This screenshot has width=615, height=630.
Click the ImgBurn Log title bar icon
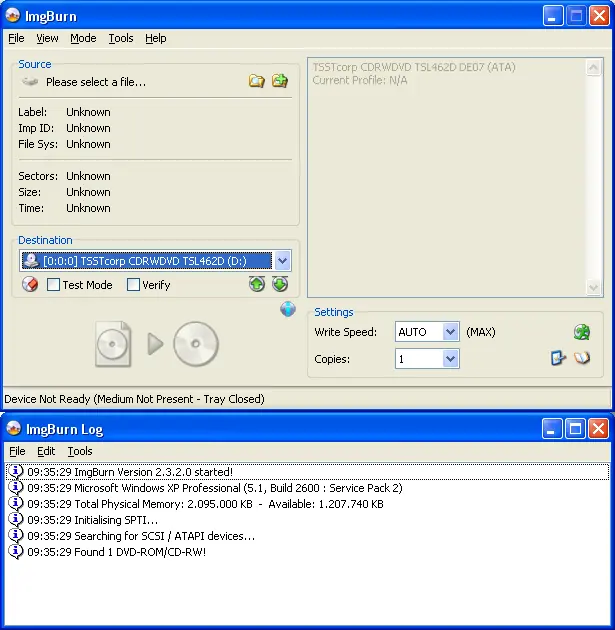[x=14, y=428]
